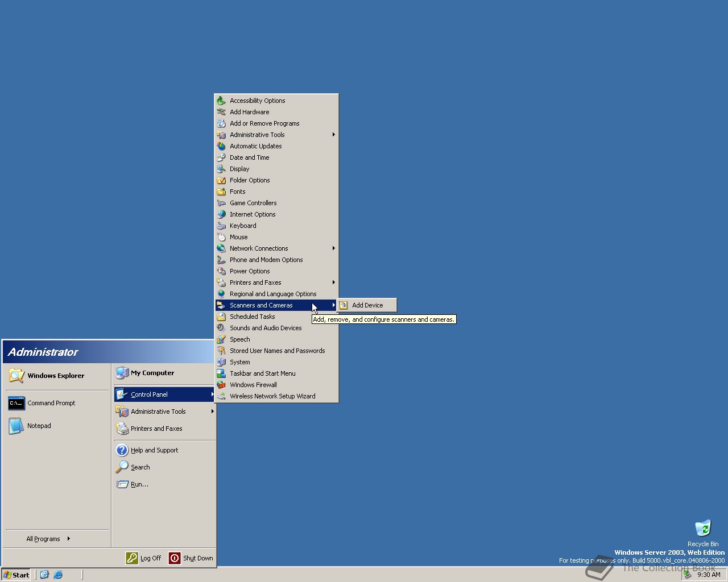Expand the Start menu Administrative Tools arrow
The image size is (728, 582).
click(x=213, y=411)
